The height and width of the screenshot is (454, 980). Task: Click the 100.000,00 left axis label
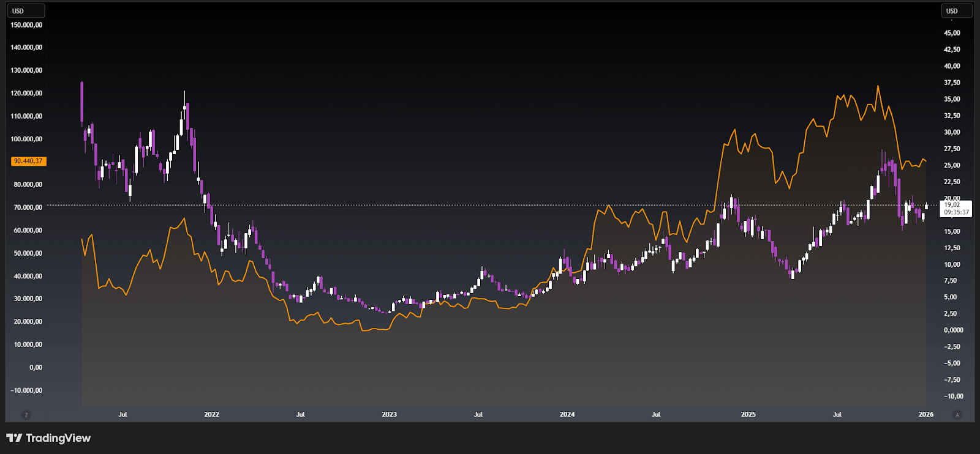coord(26,139)
